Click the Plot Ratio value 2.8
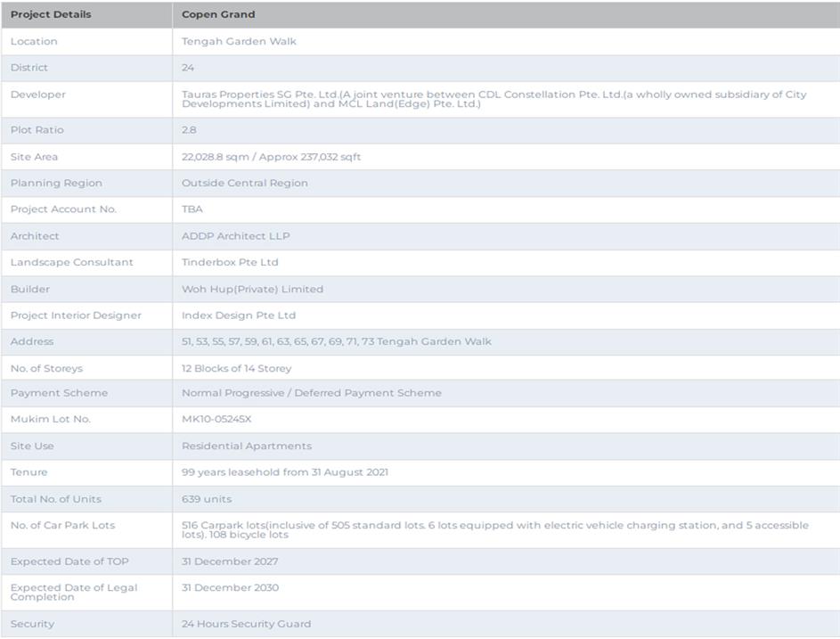The image size is (840, 639). 189,130
